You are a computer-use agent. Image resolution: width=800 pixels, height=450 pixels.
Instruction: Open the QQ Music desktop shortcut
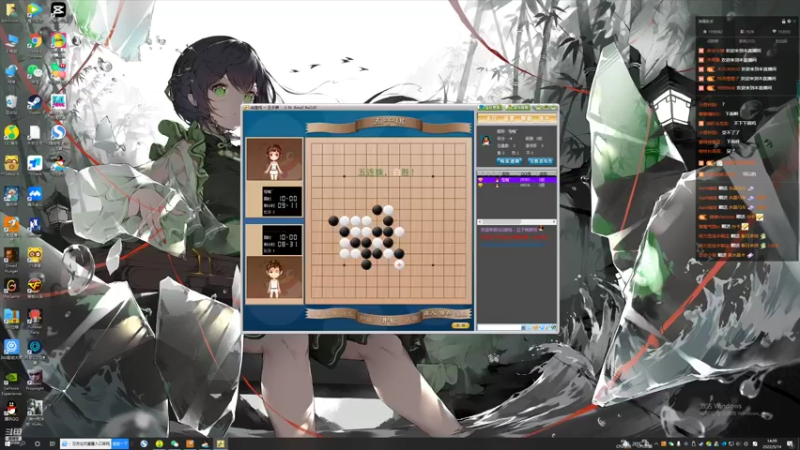tap(11, 133)
